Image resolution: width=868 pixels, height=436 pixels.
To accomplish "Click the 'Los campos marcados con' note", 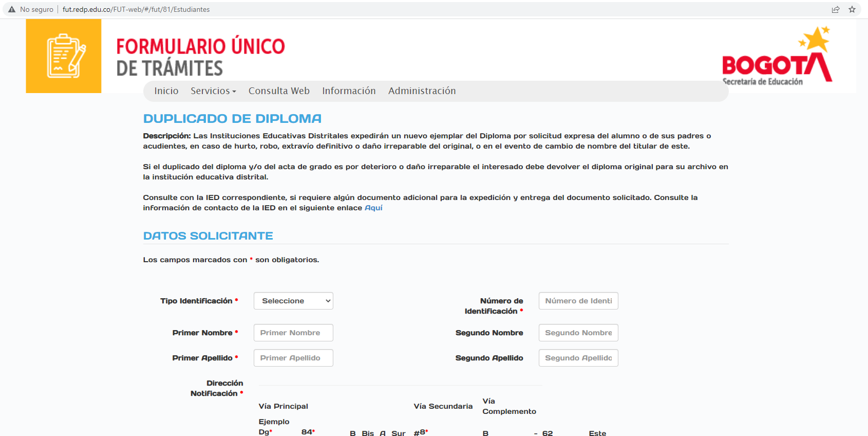I will click(x=231, y=260).
